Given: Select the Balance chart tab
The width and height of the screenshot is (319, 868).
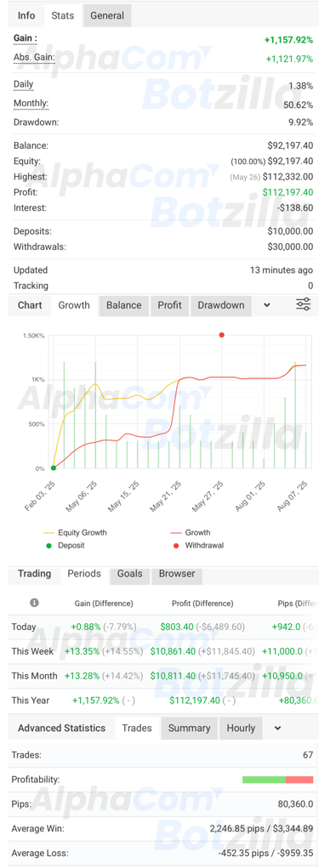Looking at the screenshot, I should [x=124, y=305].
